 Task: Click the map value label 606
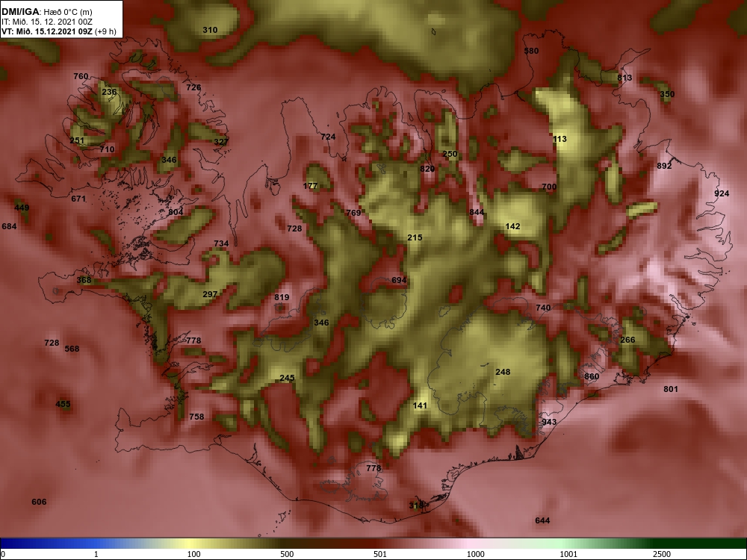(39, 502)
